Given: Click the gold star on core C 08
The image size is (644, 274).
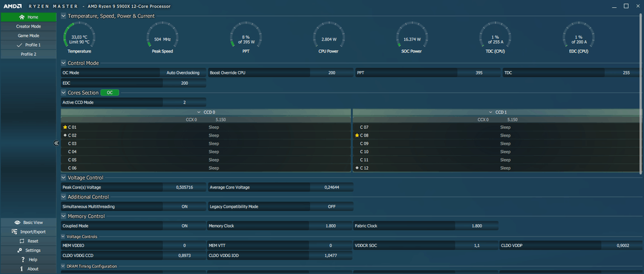Looking at the screenshot, I should [357, 135].
